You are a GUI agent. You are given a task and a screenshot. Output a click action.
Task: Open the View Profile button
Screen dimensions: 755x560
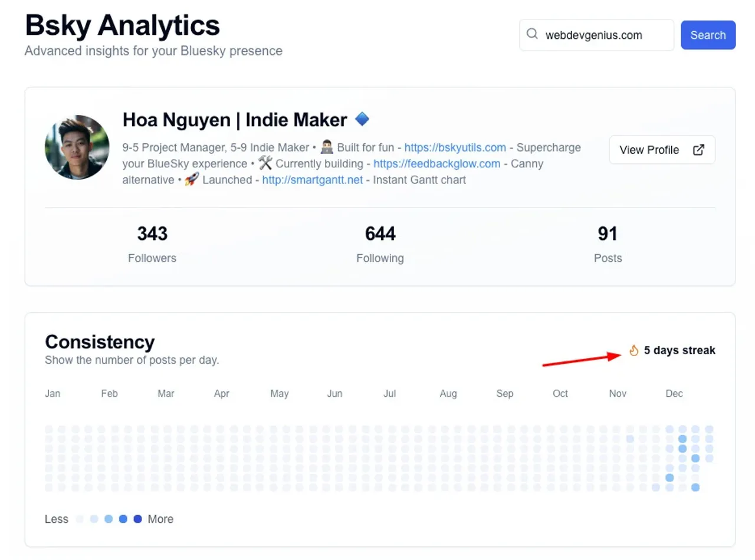[x=662, y=150]
